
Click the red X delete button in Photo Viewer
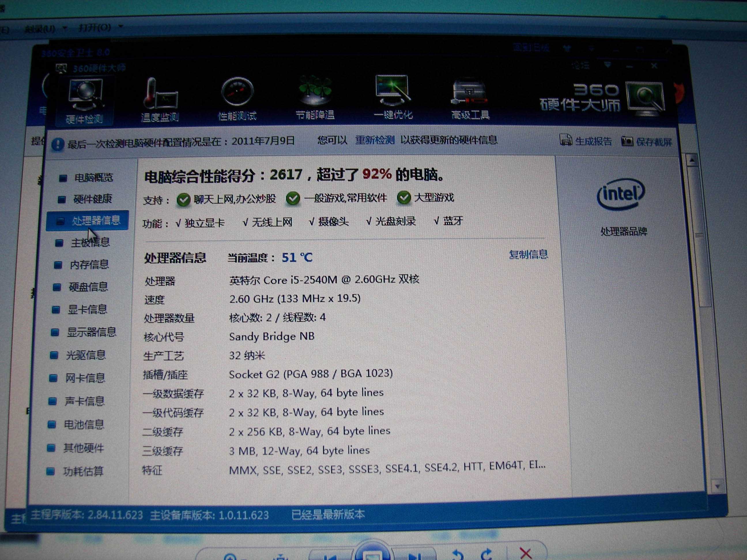(x=525, y=554)
